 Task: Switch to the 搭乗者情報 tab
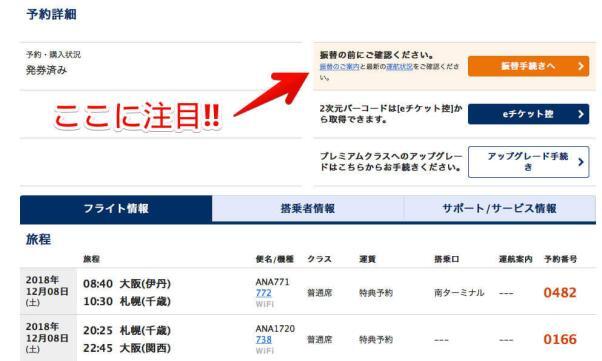pyautogui.click(x=308, y=209)
